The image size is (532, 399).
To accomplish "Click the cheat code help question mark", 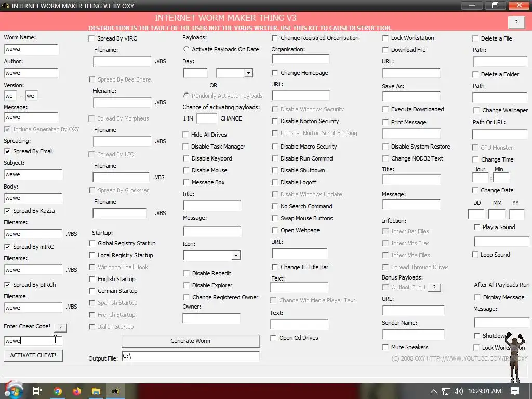I will (60, 328).
